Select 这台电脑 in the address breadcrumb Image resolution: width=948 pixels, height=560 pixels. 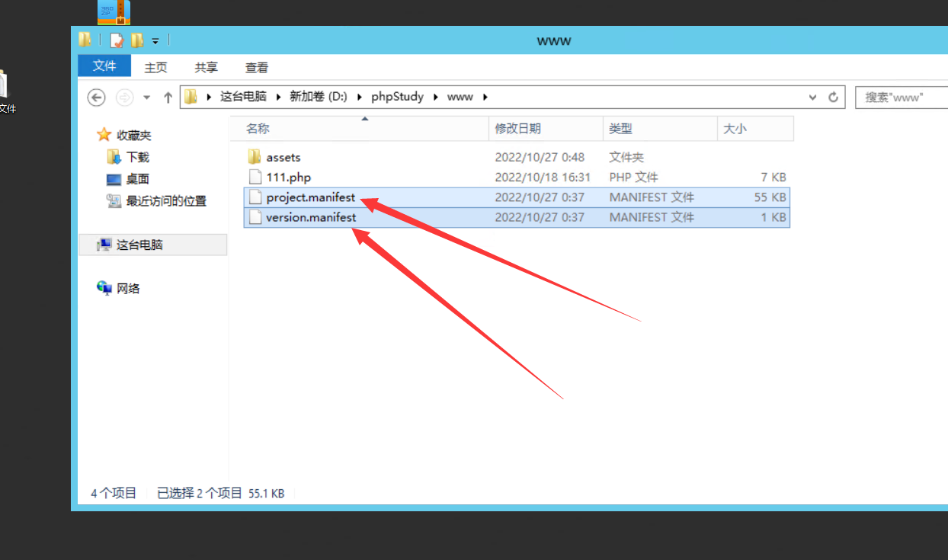click(243, 97)
